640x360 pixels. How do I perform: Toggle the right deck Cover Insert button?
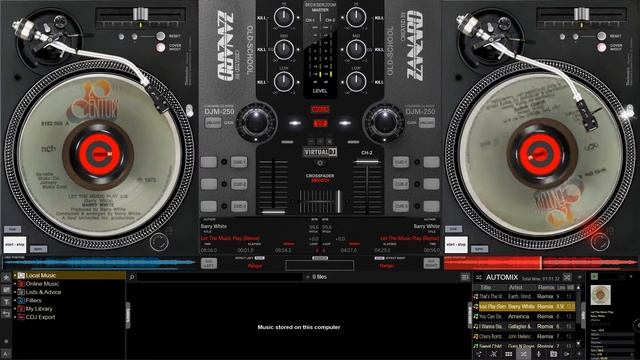point(601,47)
